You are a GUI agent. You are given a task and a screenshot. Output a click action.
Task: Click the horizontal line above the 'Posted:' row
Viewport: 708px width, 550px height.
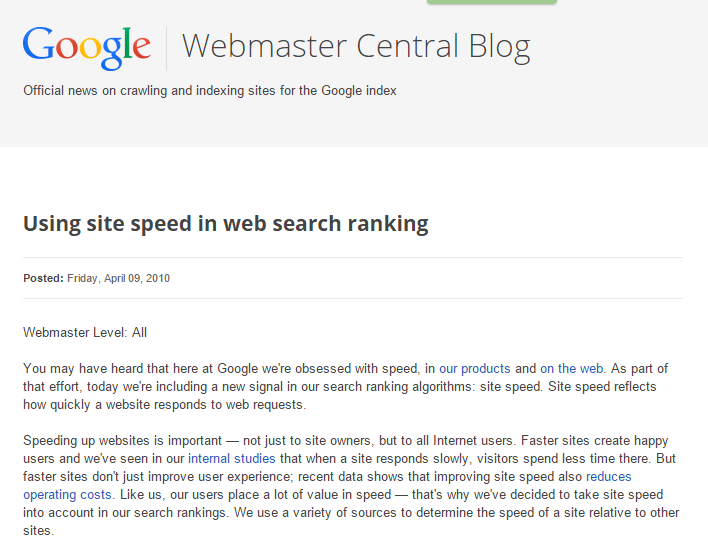tap(353, 257)
